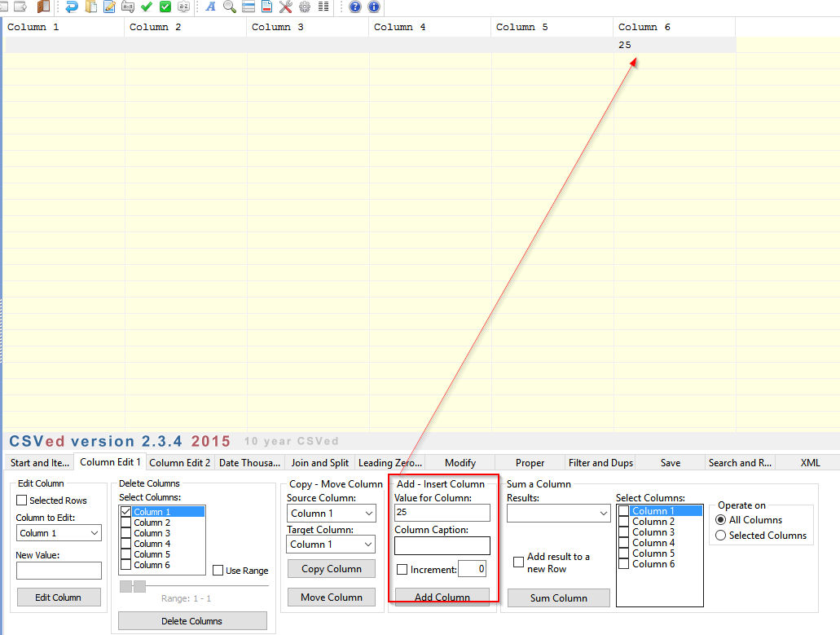
Task: Enable the Use Range checkbox
Action: coord(218,570)
